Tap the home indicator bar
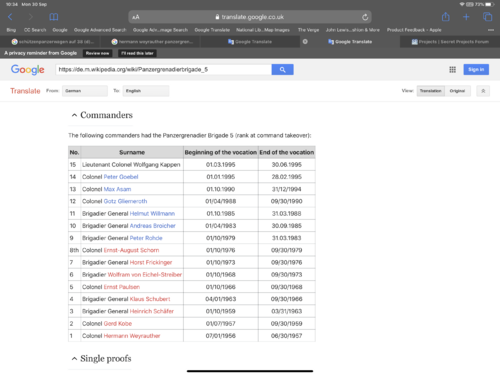The height and width of the screenshot is (375, 500). pyautogui.click(x=250, y=371)
